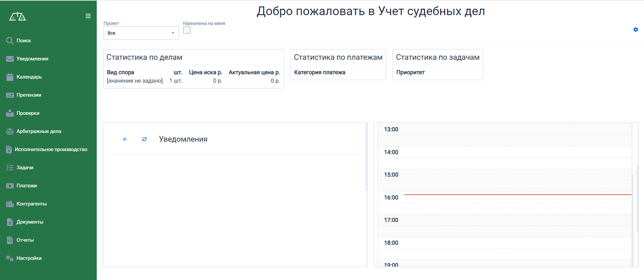This screenshot has width=644, height=280.
Task: Click the [значение не задано] row
Action: 135,81
